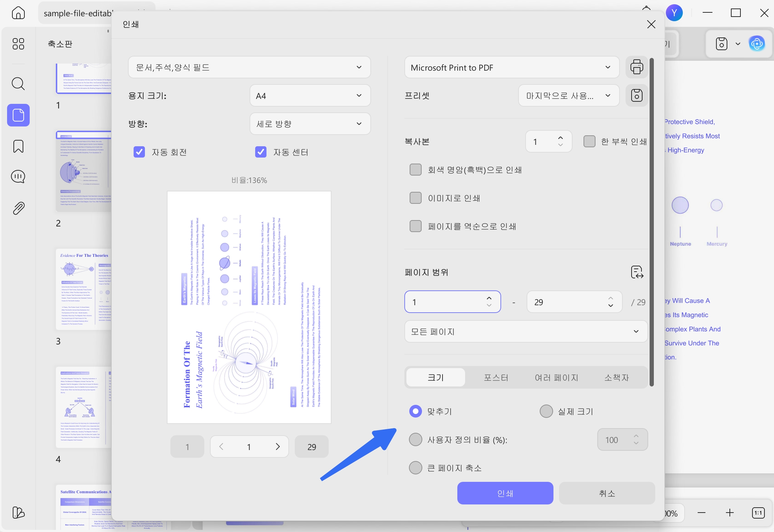Go to previous preview page arrow

pyautogui.click(x=221, y=447)
